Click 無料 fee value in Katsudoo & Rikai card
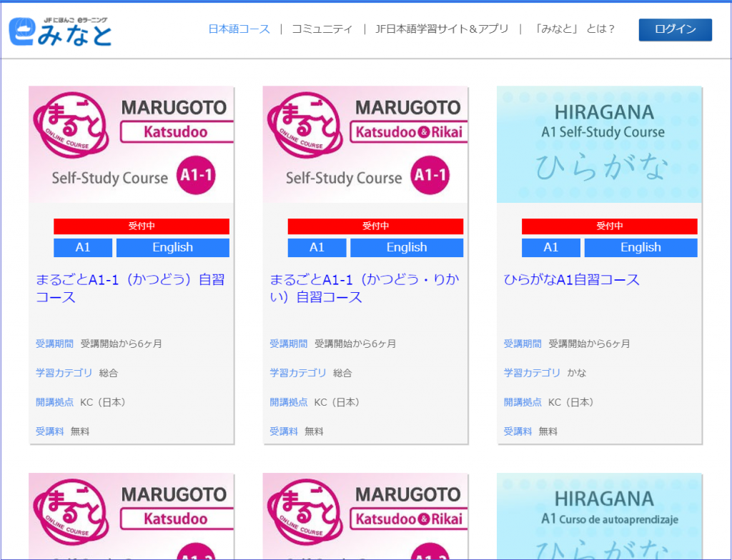 pyautogui.click(x=314, y=431)
